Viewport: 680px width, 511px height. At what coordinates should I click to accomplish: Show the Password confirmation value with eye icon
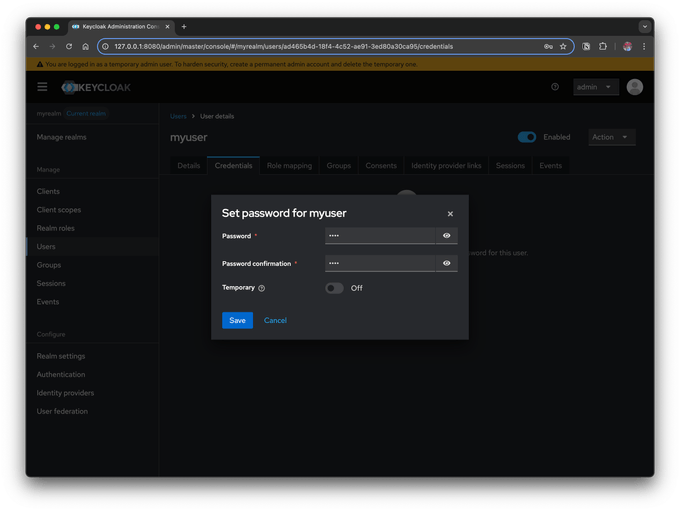click(446, 263)
